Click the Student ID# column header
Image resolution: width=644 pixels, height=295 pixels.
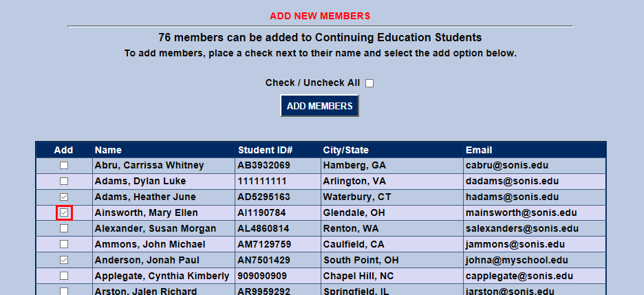(x=266, y=150)
